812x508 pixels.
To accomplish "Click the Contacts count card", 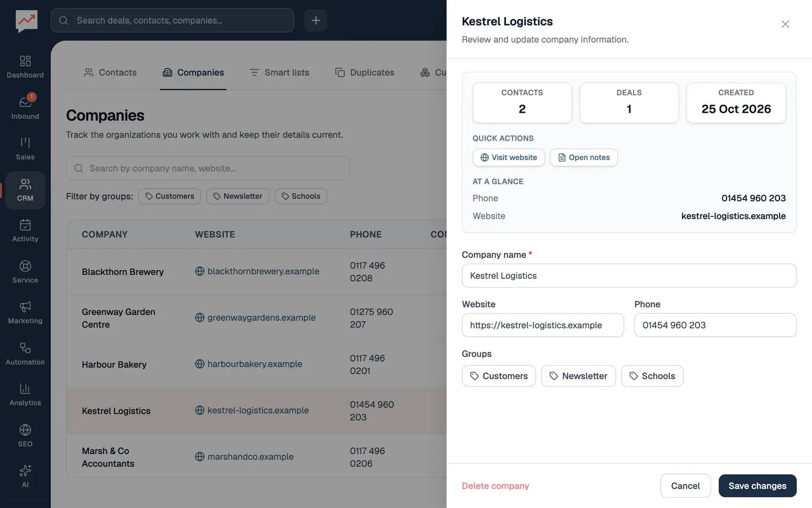I will click(x=522, y=103).
